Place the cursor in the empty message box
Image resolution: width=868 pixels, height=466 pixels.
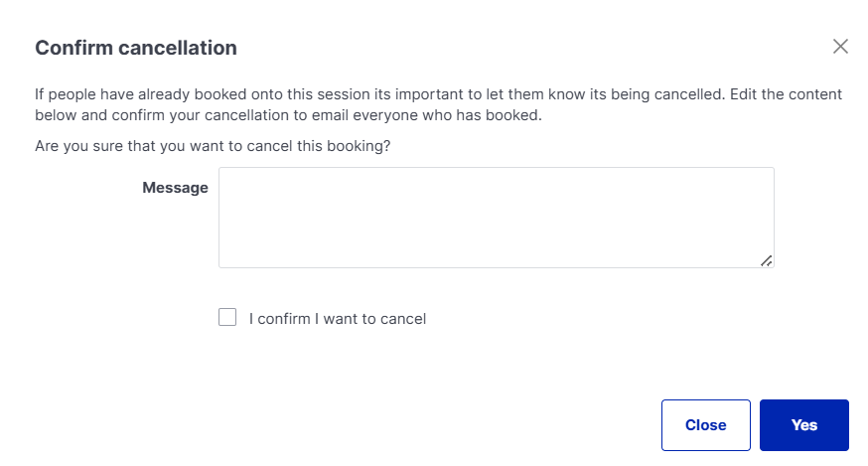click(496, 217)
